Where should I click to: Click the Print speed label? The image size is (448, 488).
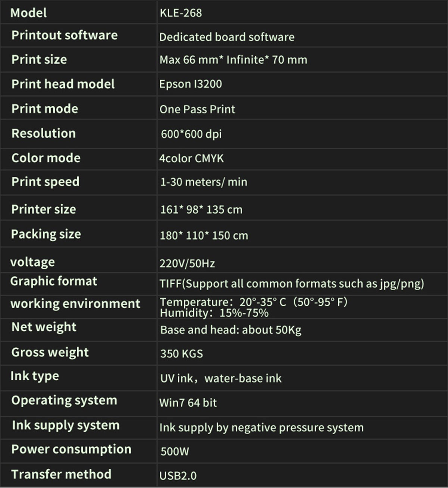[45, 182]
